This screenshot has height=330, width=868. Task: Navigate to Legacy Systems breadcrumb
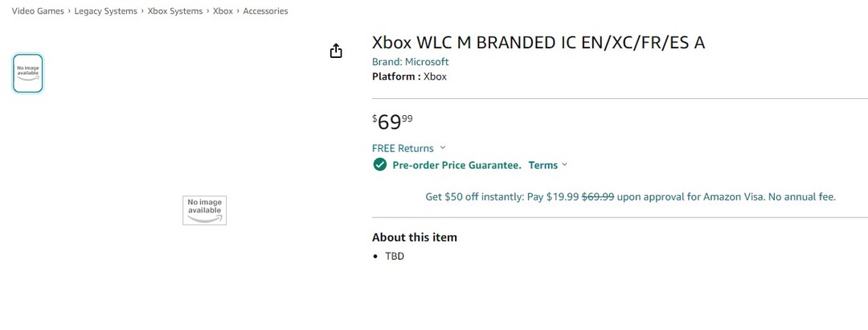click(x=105, y=11)
